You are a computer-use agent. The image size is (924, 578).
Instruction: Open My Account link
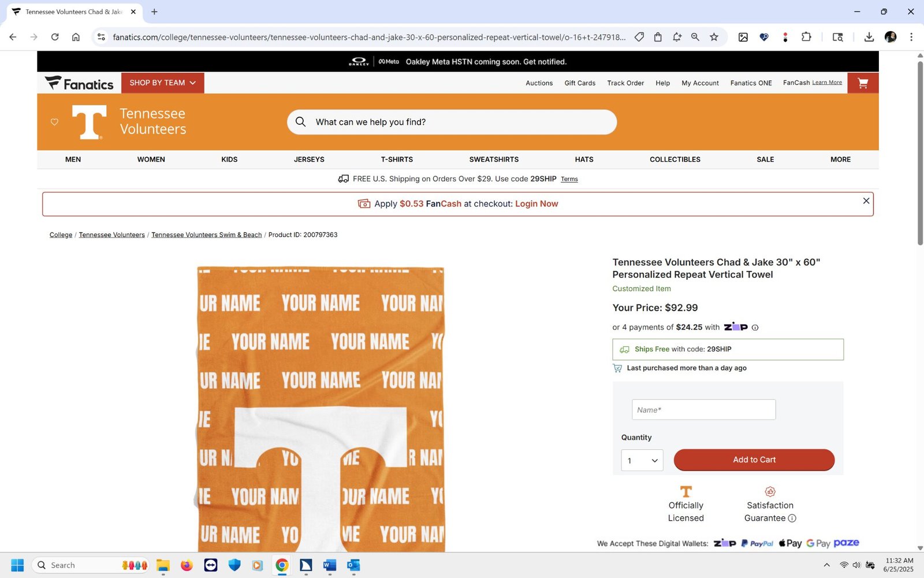(x=700, y=83)
